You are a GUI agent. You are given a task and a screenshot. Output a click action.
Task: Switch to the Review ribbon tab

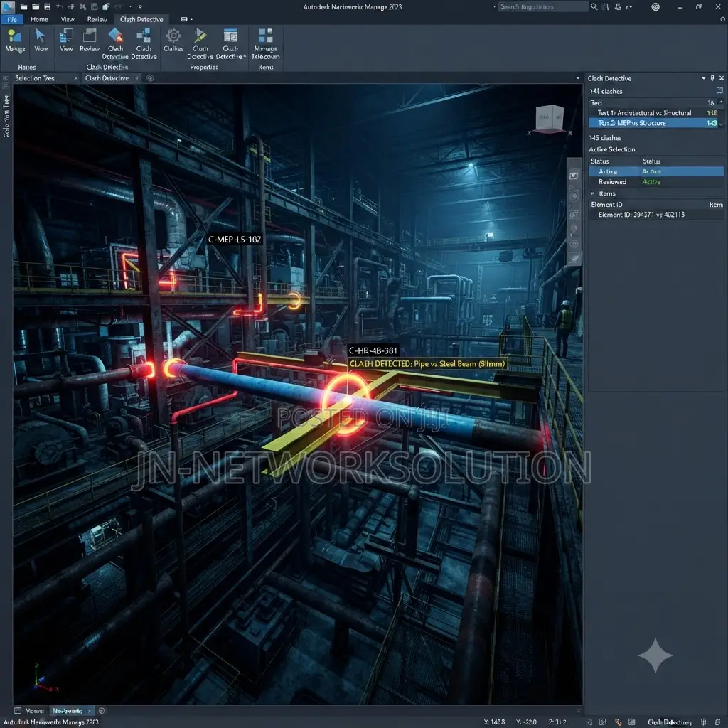click(97, 19)
